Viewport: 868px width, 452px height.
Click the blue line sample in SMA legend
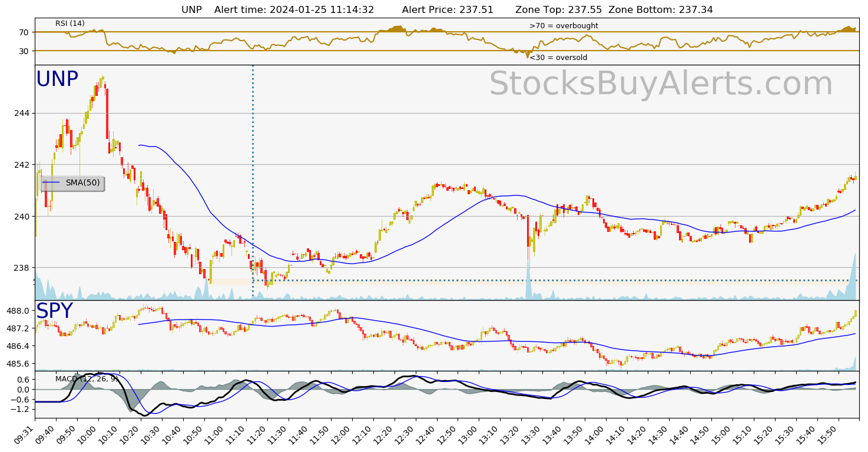click(x=51, y=183)
